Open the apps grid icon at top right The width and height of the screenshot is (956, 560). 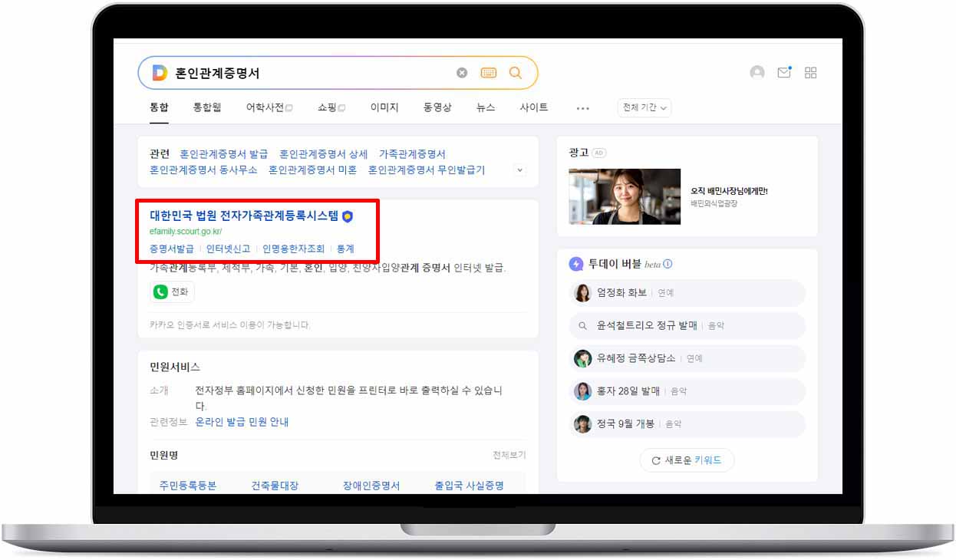[810, 72]
